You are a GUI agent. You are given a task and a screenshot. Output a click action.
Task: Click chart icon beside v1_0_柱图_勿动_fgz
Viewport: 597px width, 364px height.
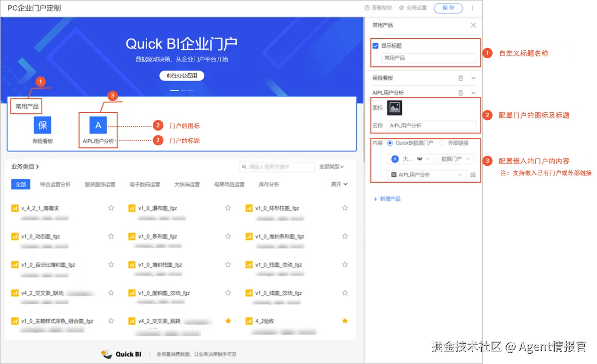(x=249, y=265)
